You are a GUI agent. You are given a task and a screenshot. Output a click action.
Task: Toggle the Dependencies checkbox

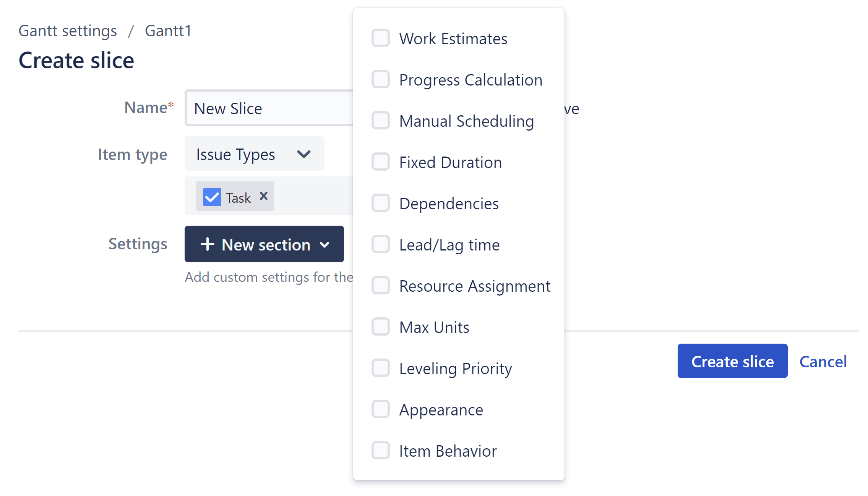381,203
